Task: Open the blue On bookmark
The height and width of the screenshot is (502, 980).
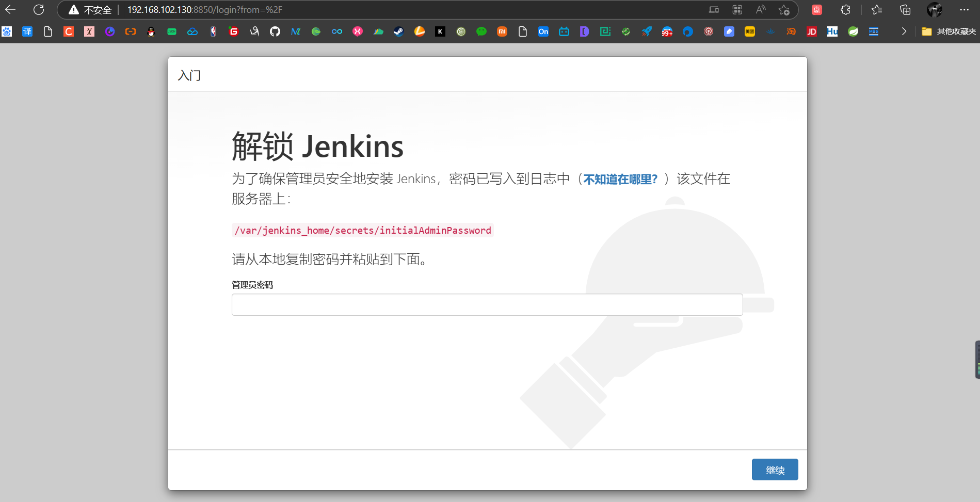Action: coord(543,31)
